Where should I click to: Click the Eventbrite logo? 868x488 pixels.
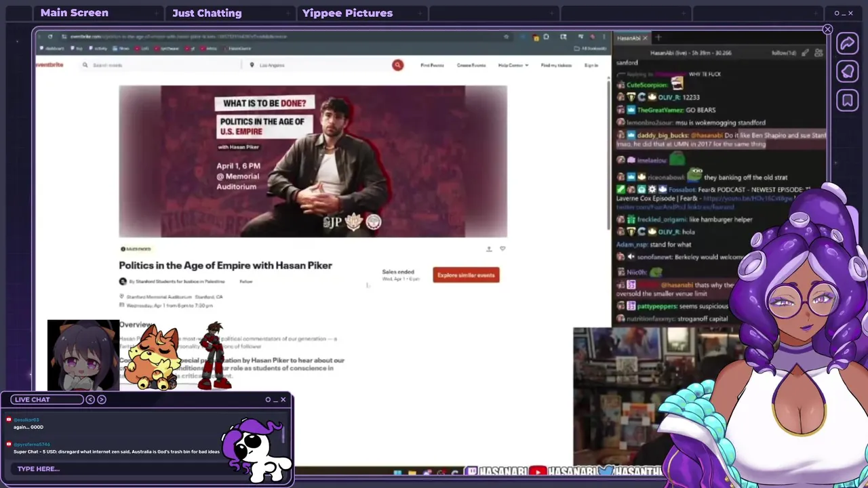(x=50, y=65)
